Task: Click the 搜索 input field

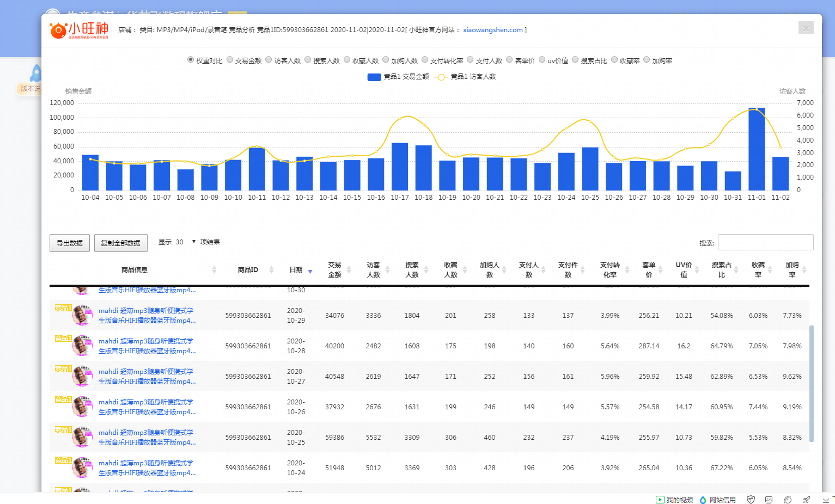Action: click(x=765, y=243)
